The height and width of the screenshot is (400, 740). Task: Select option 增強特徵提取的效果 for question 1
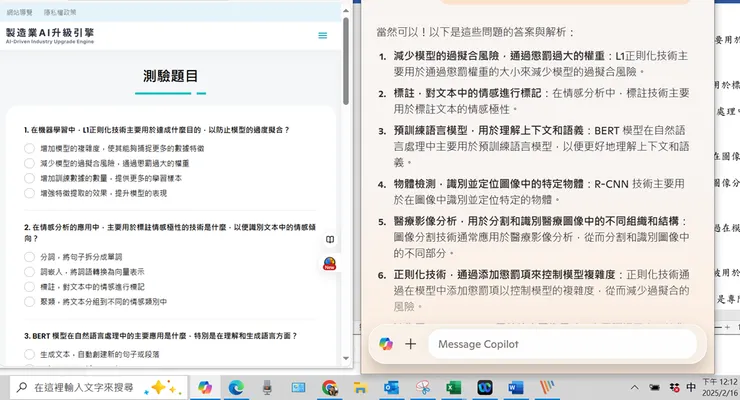[29, 193]
